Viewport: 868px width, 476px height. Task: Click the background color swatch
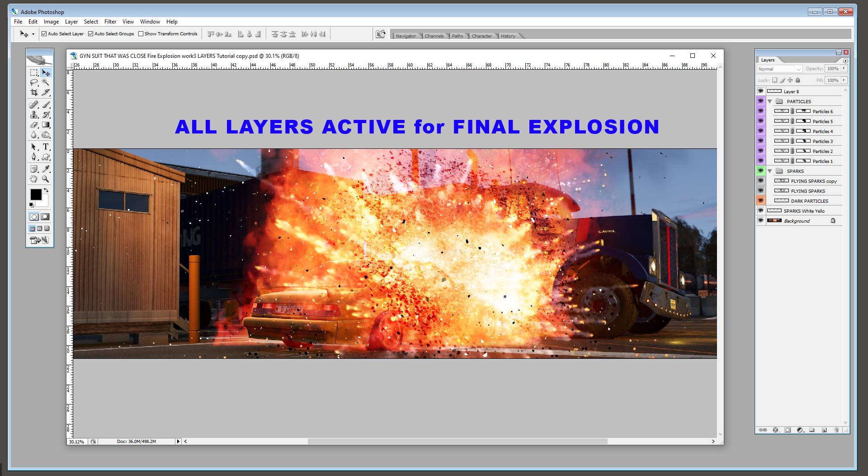click(x=44, y=202)
